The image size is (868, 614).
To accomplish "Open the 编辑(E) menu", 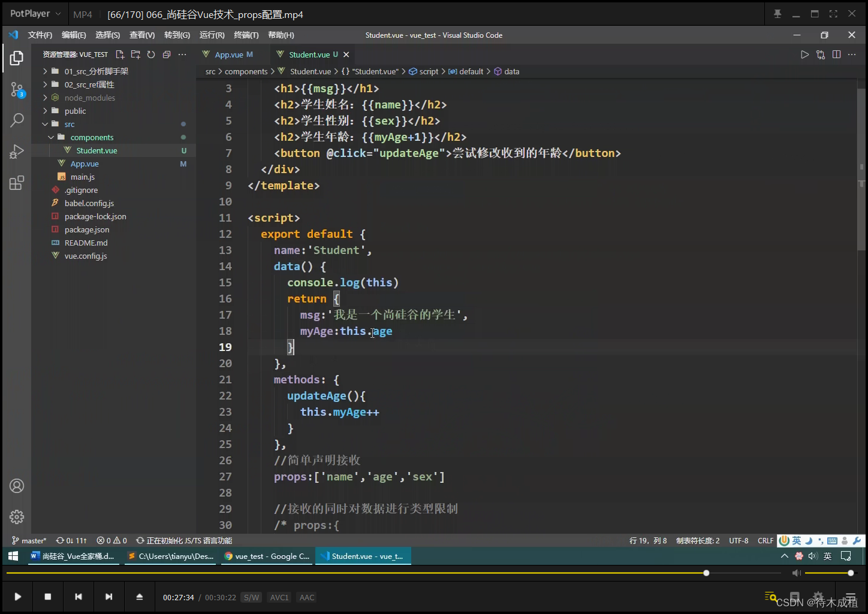I will 74,35.
